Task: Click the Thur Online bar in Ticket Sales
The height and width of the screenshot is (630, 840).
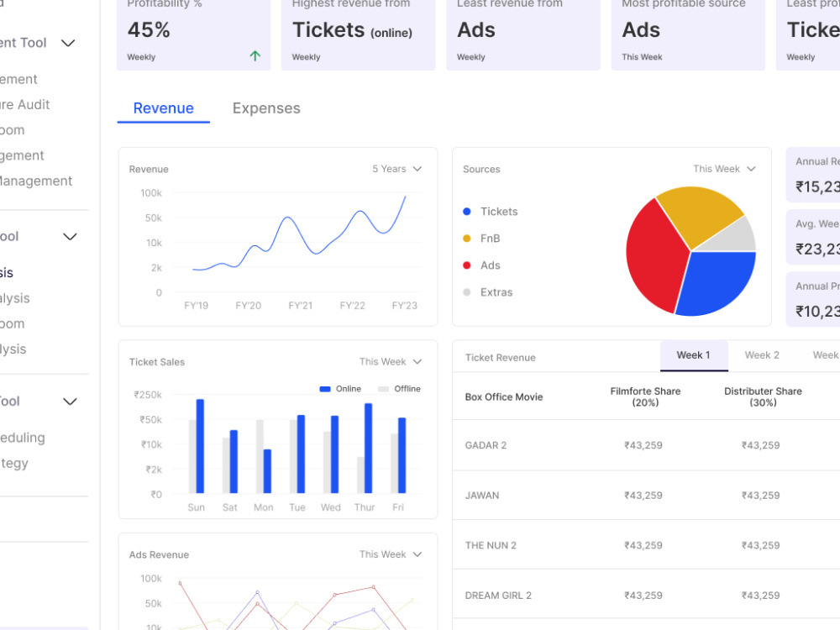Action: point(368,448)
